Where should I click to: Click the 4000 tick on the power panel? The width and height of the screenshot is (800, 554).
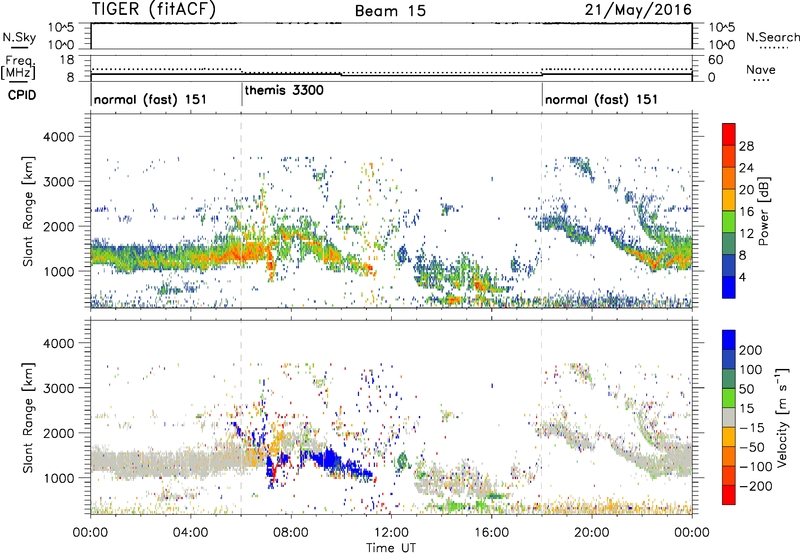tap(59, 137)
